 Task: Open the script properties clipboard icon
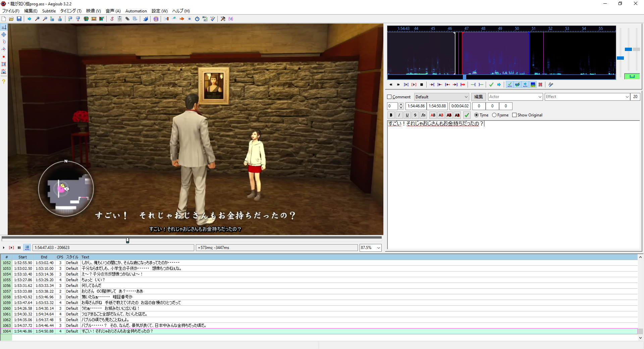[120, 19]
